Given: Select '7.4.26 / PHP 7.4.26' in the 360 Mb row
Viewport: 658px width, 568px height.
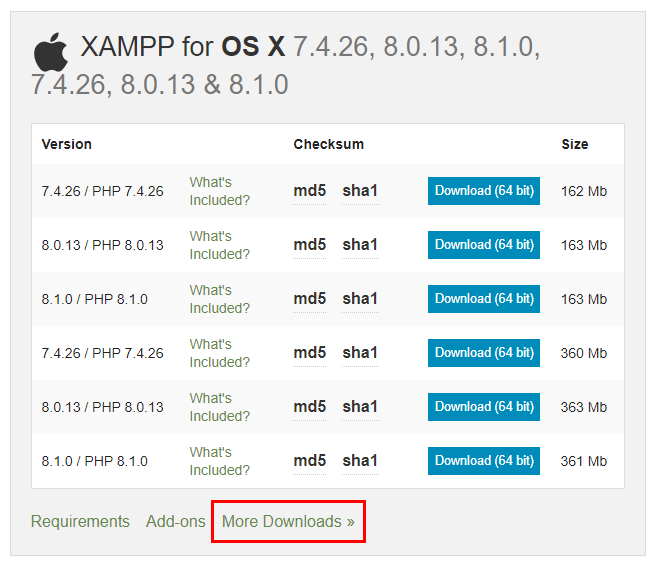Looking at the screenshot, I should tap(102, 353).
